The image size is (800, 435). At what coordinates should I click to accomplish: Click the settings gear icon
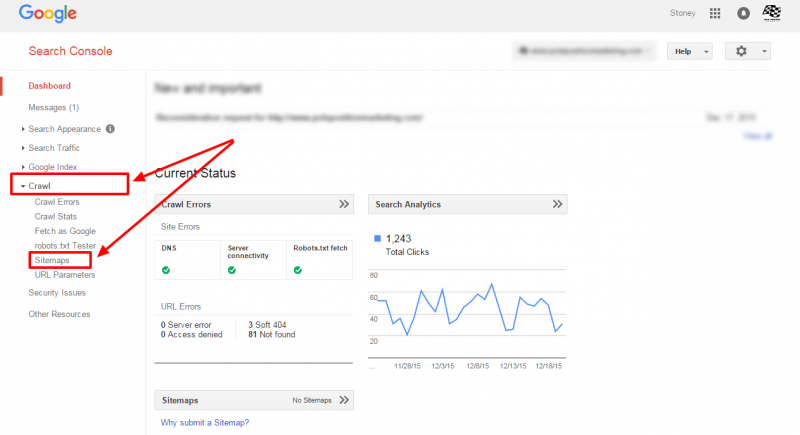(x=741, y=51)
